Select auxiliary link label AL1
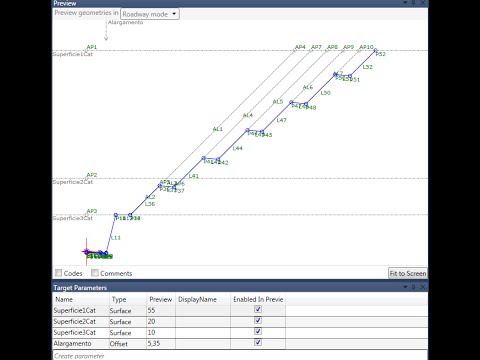Viewport: 480px width, 360px height. [x=218, y=129]
